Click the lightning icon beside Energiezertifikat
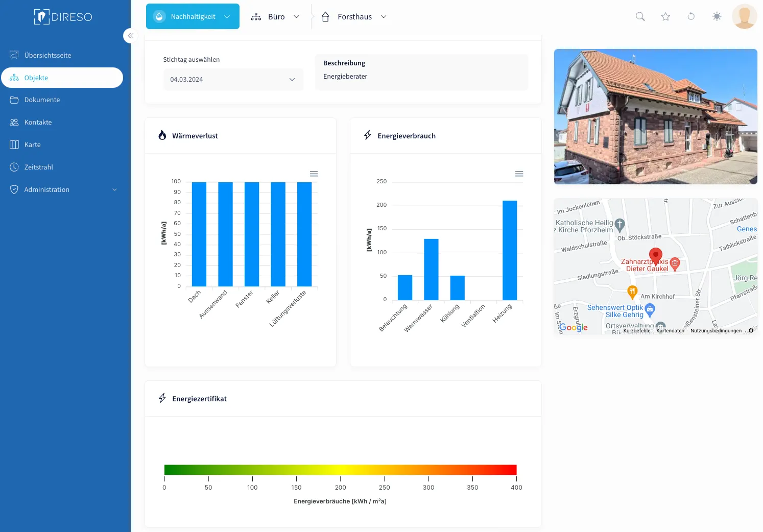 click(162, 398)
